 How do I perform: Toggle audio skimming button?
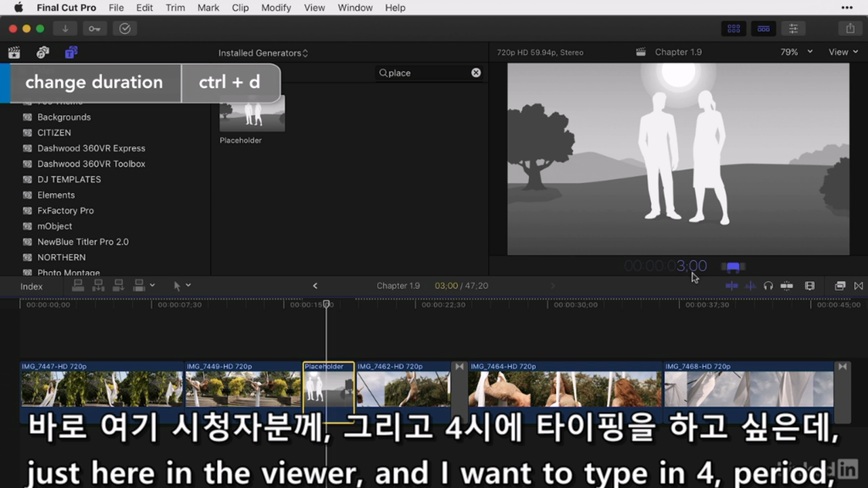pos(750,286)
